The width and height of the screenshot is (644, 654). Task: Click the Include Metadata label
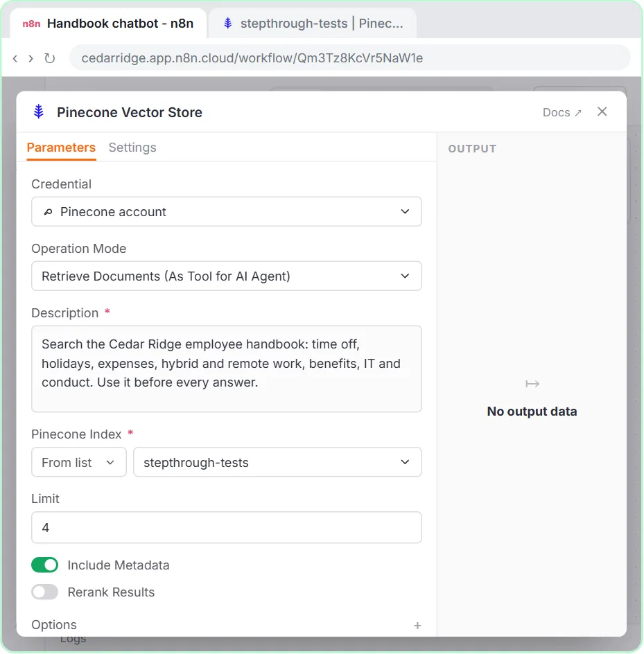[119, 565]
